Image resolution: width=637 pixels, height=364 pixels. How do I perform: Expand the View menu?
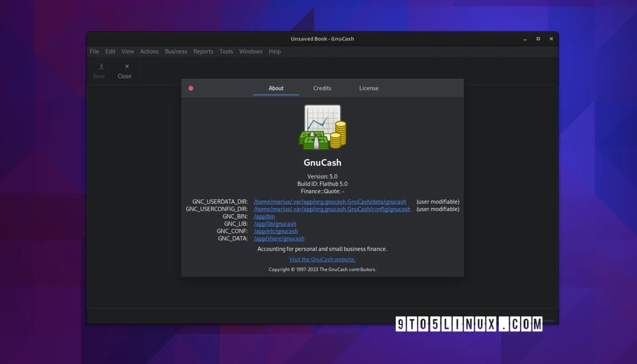pos(128,51)
